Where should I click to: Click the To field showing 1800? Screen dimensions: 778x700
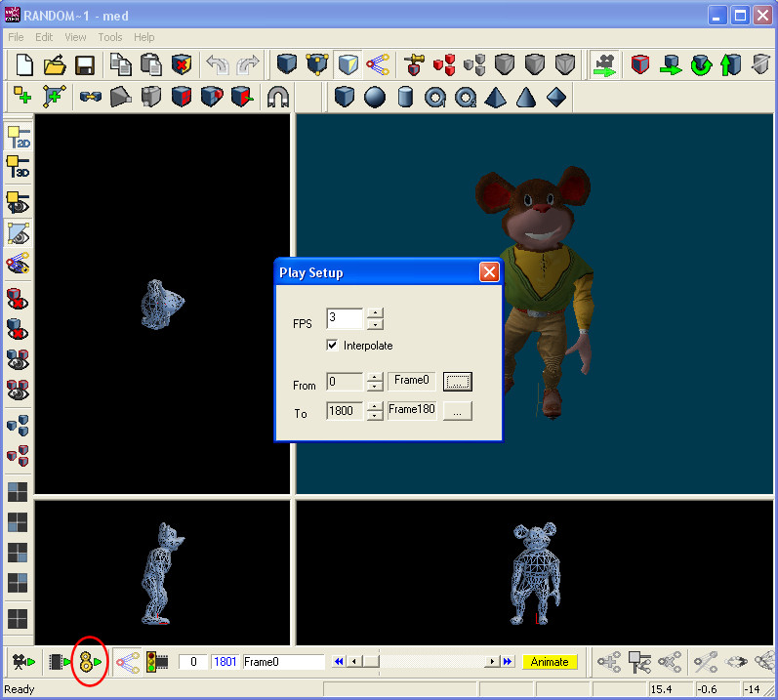(345, 411)
